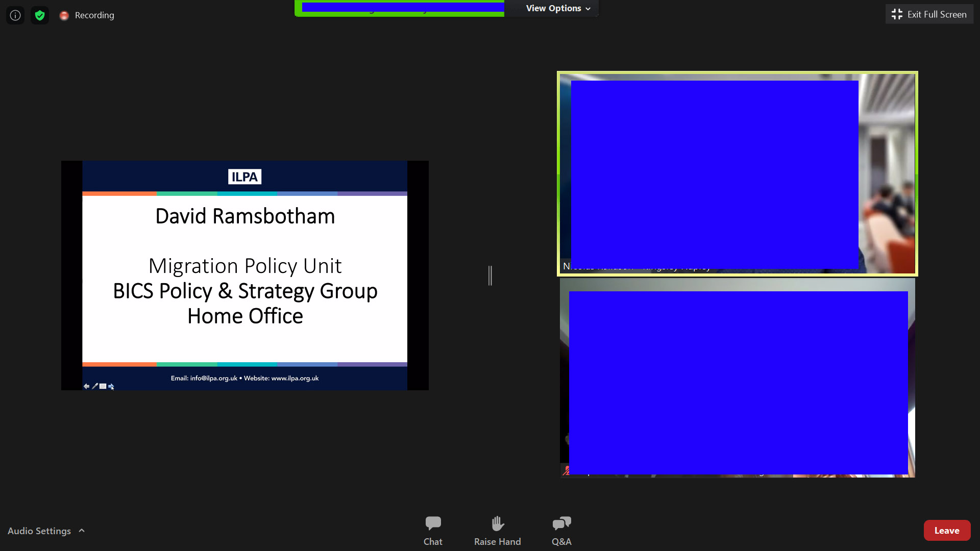Click the Audio Settings menu item
Image resolution: width=980 pixels, height=551 pixels.
(x=39, y=531)
